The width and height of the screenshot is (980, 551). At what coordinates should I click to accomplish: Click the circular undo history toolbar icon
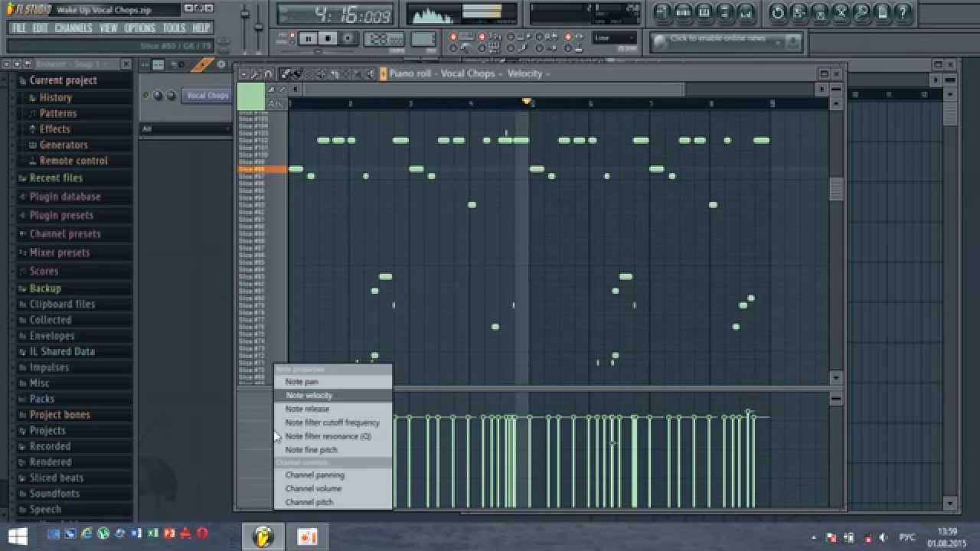tap(778, 13)
